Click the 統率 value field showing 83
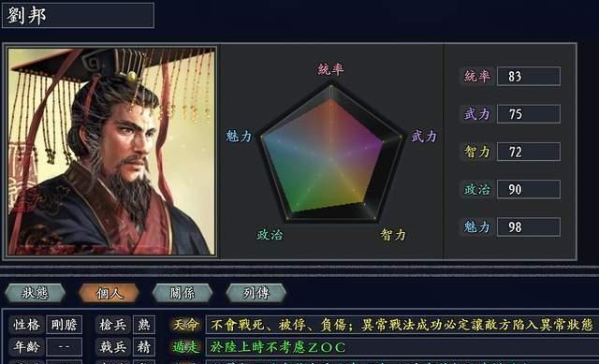The image size is (599, 364). (529, 77)
